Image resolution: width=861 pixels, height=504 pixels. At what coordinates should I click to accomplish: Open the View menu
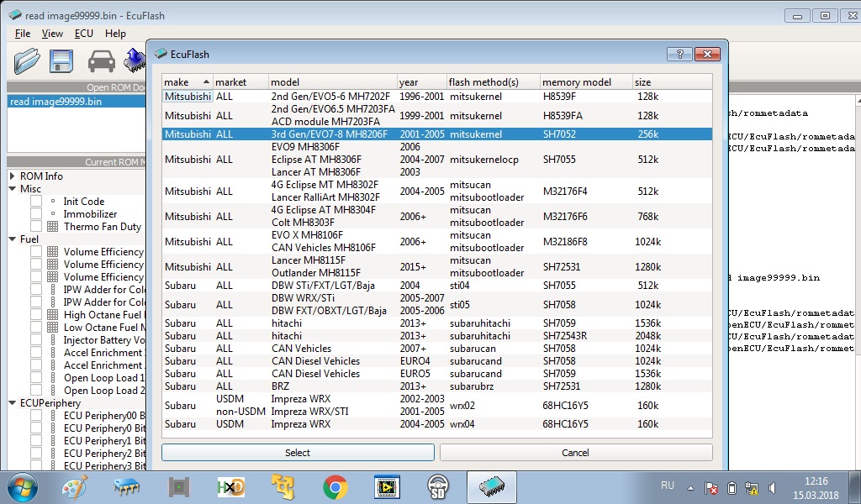[52, 34]
